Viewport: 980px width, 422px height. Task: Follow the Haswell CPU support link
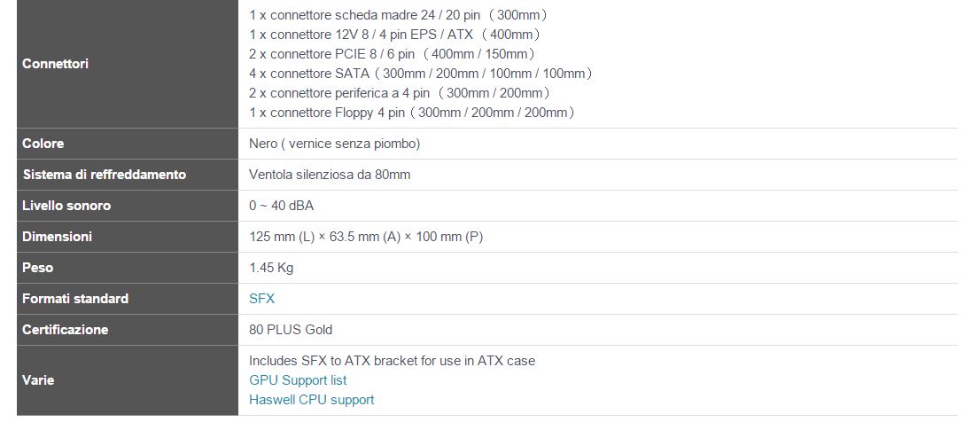coord(311,400)
